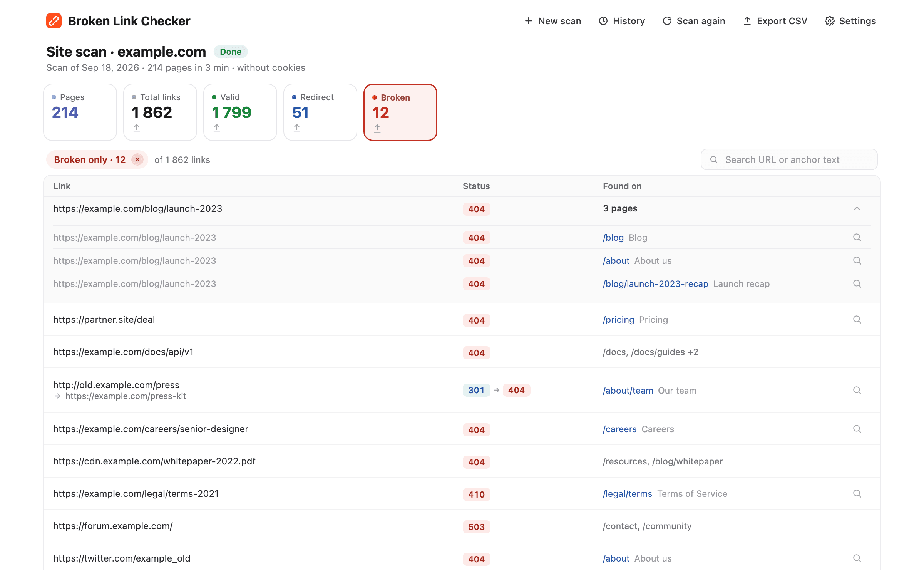This screenshot has height=570, width=924.
Task: Open the /blog/launch-2023-recap link
Action: (x=655, y=284)
